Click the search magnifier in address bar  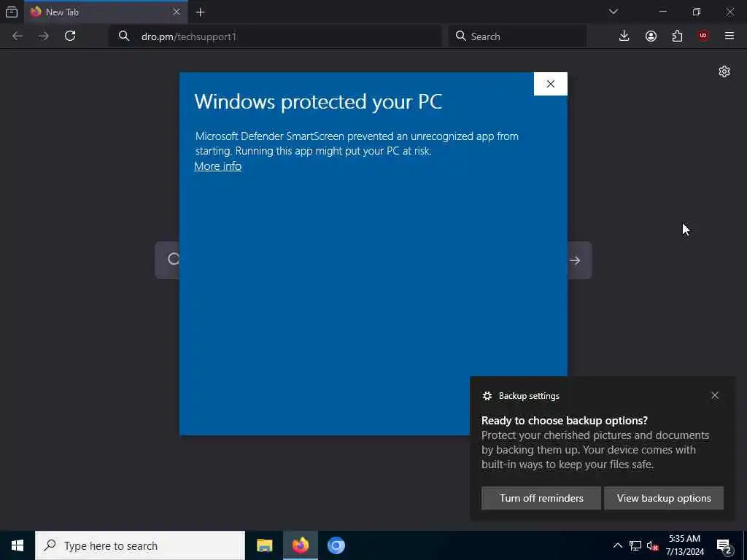click(124, 36)
